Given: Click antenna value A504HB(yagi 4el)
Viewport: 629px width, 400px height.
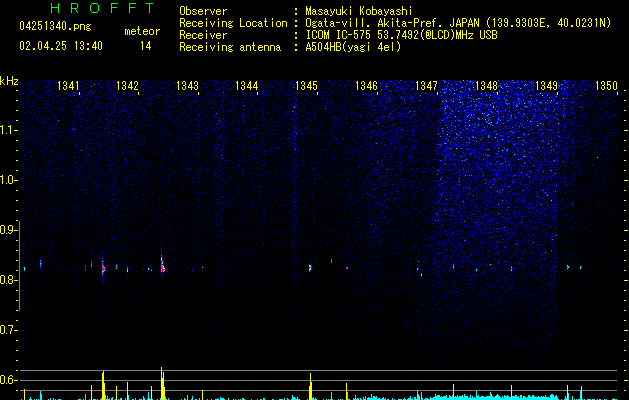Looking at the screenshot, I should [x=353, y=47].
